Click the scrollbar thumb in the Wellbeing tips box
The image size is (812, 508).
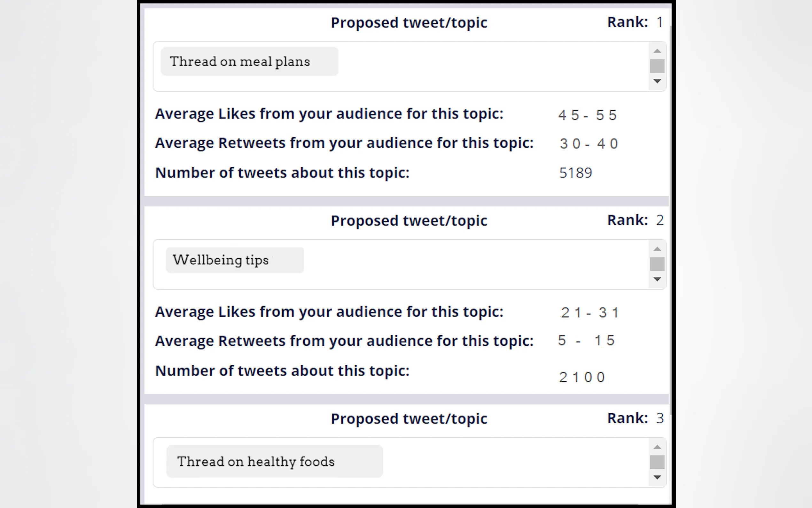(657, 264)
